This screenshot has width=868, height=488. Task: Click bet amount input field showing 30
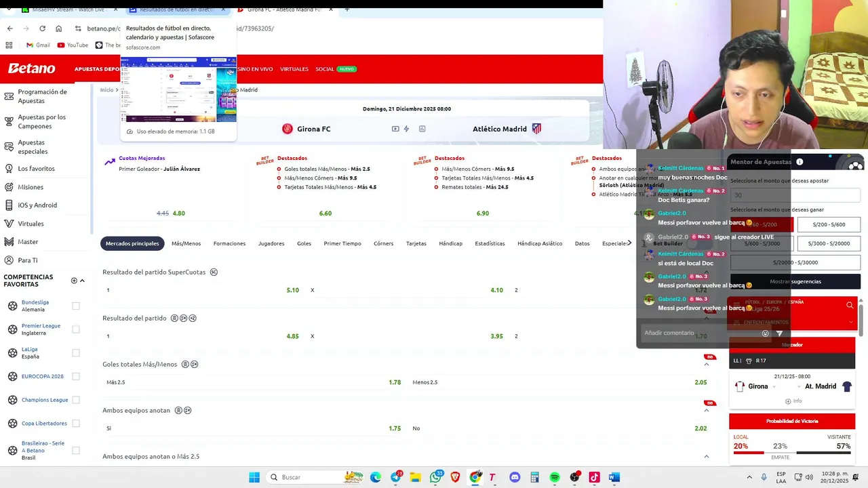(795, 195)
